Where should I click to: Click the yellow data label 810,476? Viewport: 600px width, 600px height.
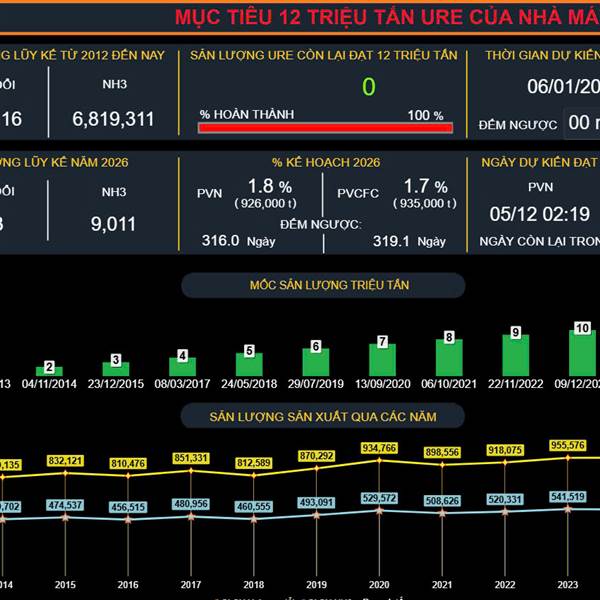[x=128, y=463]
